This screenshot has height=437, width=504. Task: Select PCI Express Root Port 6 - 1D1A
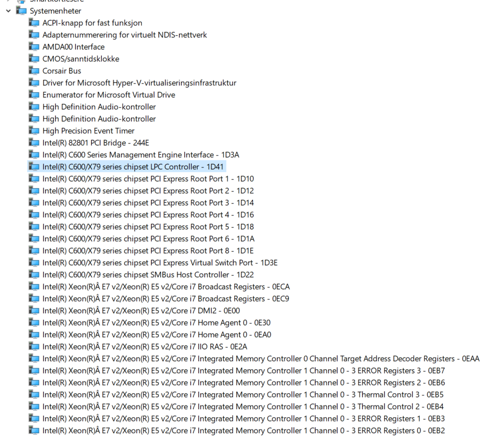click(x=149, y=239)
